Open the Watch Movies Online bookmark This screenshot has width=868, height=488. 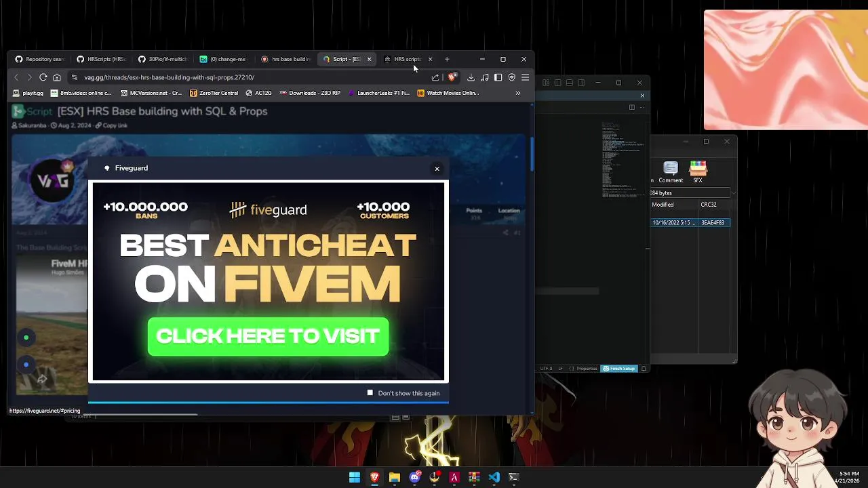pos(448,93)
